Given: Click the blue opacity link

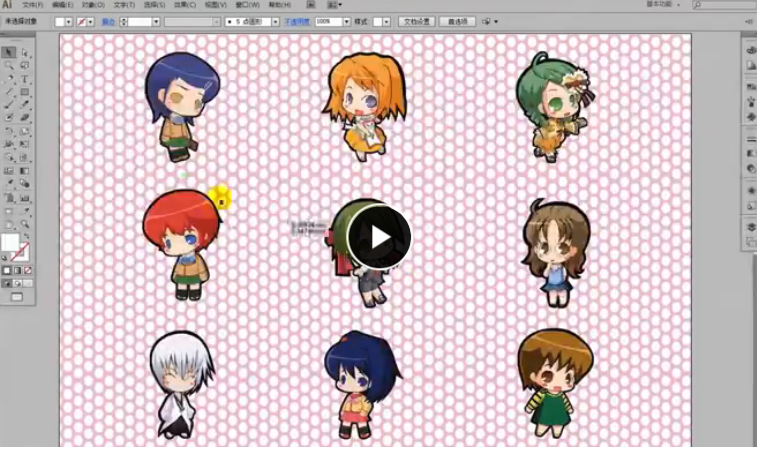Looking at the screenshot, I should pyautogui.click(x=297, y=22).
